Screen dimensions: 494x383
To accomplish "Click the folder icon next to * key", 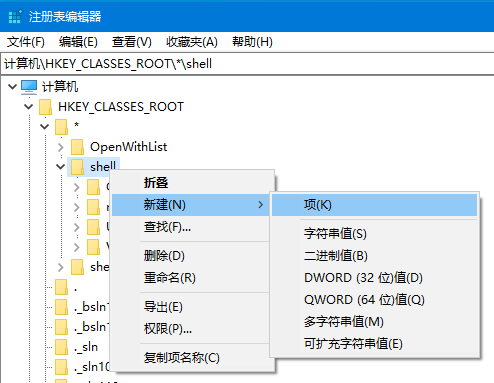I will click(61, 127).
